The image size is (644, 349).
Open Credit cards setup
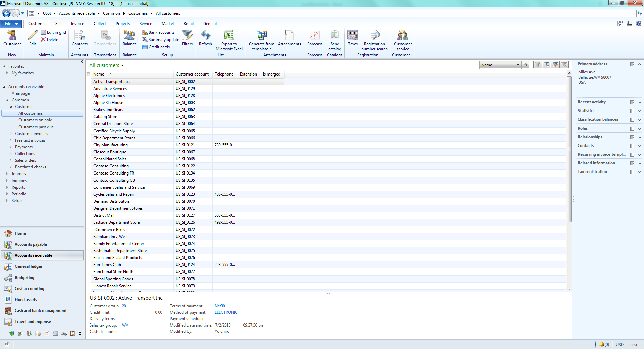pos(156,47)
